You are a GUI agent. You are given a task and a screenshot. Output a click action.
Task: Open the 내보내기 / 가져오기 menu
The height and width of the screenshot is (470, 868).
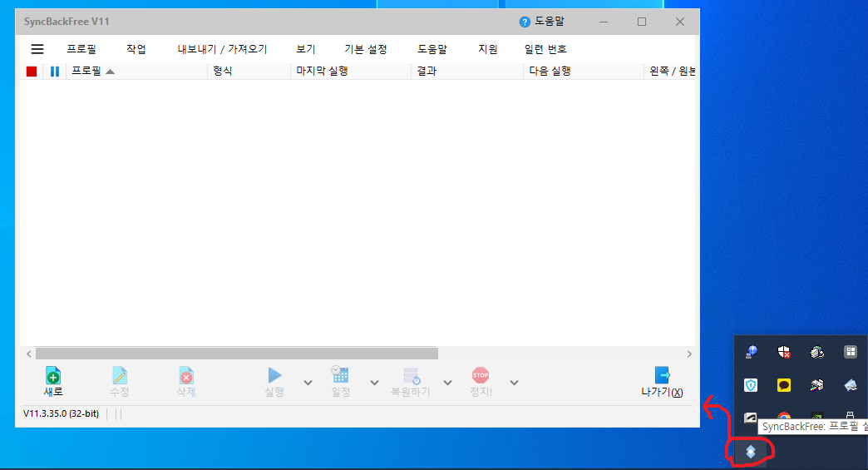223,49
